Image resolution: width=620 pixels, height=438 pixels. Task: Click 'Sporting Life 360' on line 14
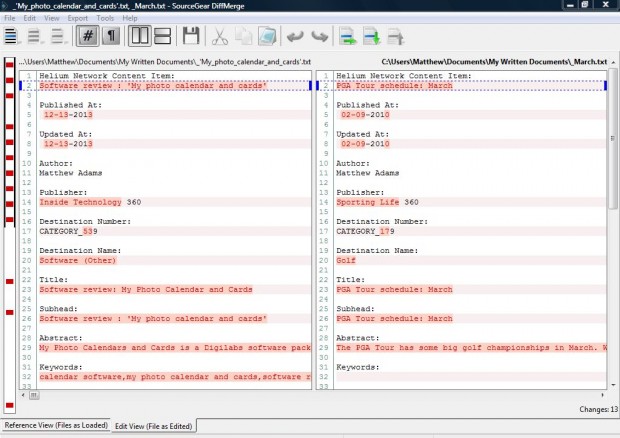coord(377,202)
